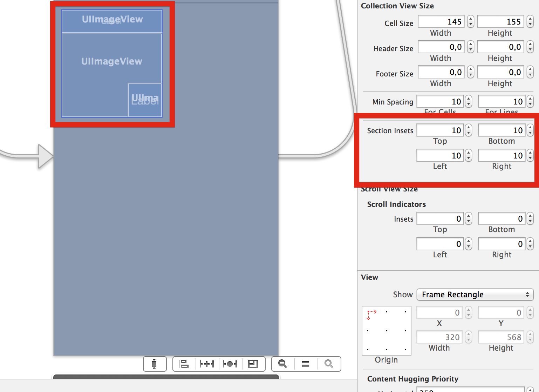
Task: Use stepper beside Min Spacing For Cells
Action: 469,102
